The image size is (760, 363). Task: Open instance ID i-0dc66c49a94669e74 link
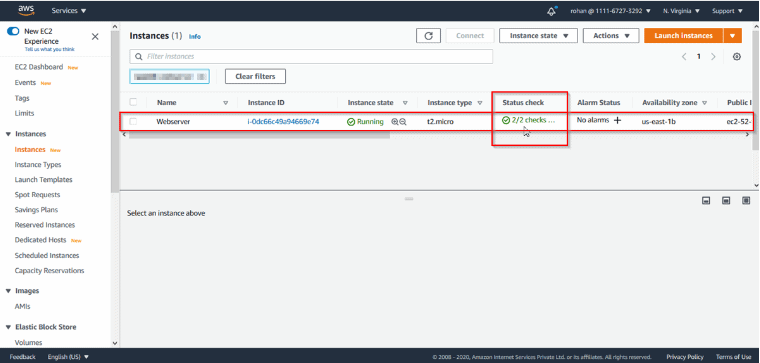point(283,122)
